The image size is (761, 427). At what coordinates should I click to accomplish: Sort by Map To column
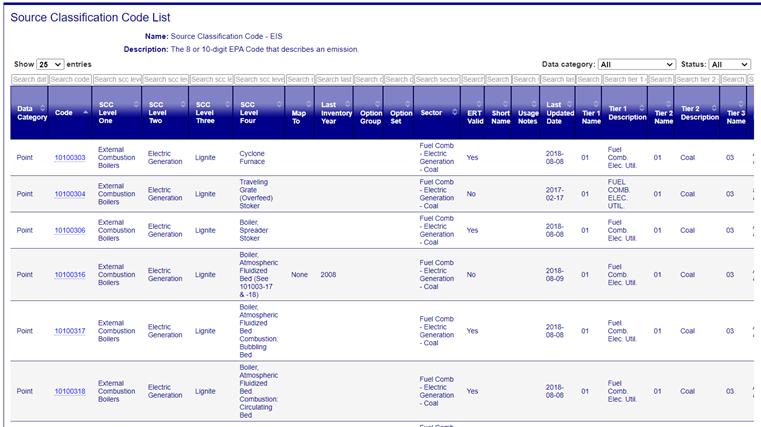tap(300, 113)
